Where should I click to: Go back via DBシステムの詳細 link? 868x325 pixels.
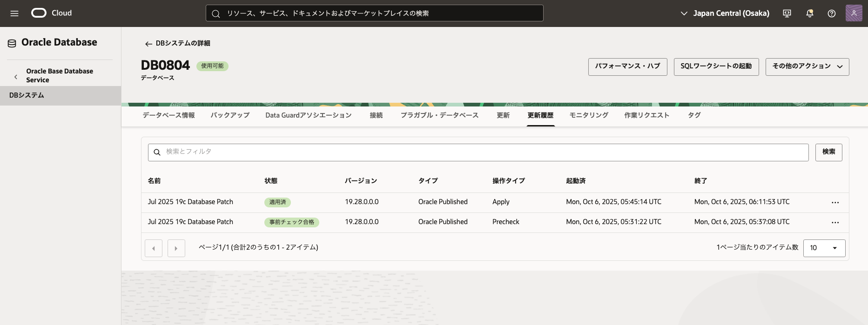click(178, 43)
